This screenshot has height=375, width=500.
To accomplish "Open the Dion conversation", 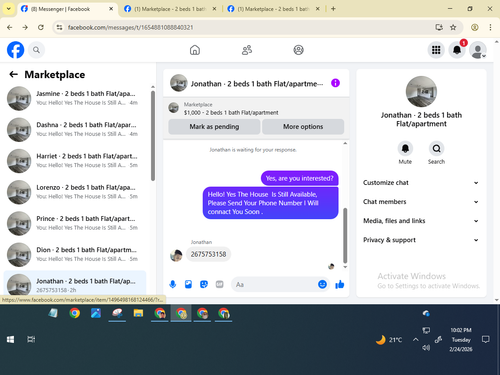I will pyautogui.click(x=75, y=254).
